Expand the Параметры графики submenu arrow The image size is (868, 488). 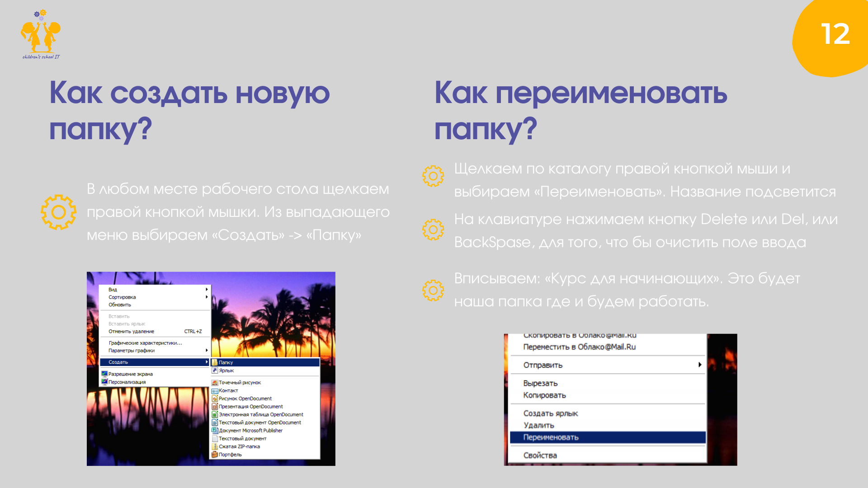pyautogui.click(x=207, y=351)
